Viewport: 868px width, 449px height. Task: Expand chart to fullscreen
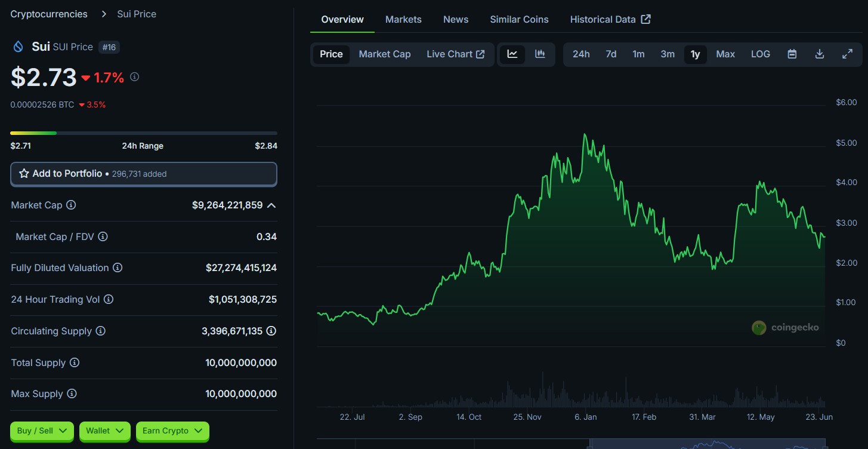coord(847,54)
